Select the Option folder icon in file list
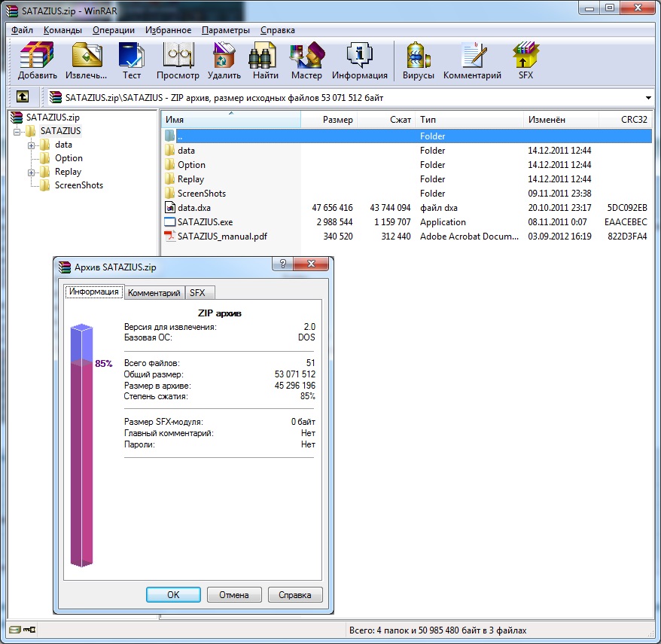 click(169, 164)
